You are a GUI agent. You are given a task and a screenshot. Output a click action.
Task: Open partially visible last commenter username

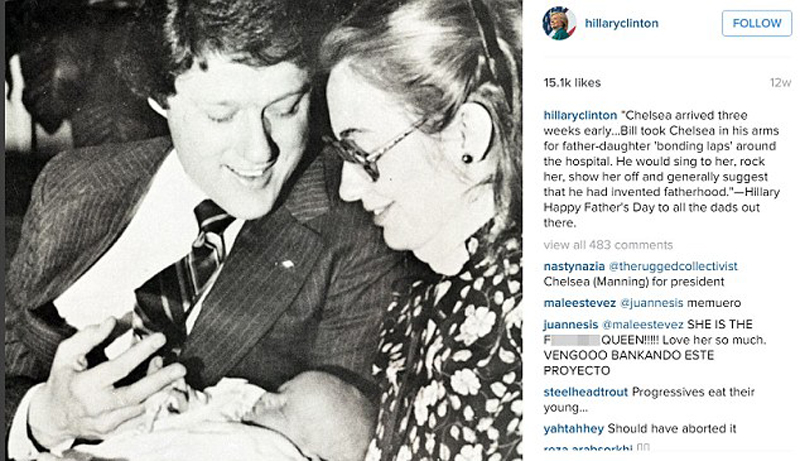(x=588, y=448)
